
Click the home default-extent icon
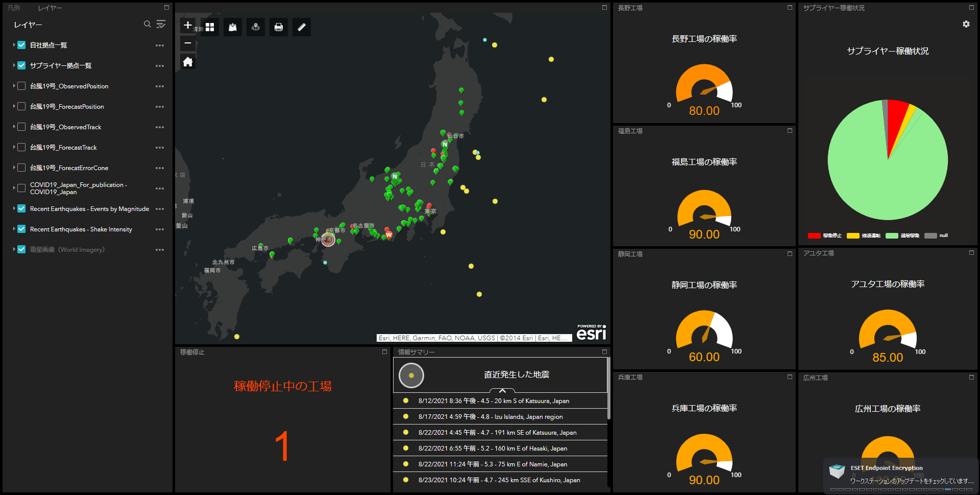(187, 61)
